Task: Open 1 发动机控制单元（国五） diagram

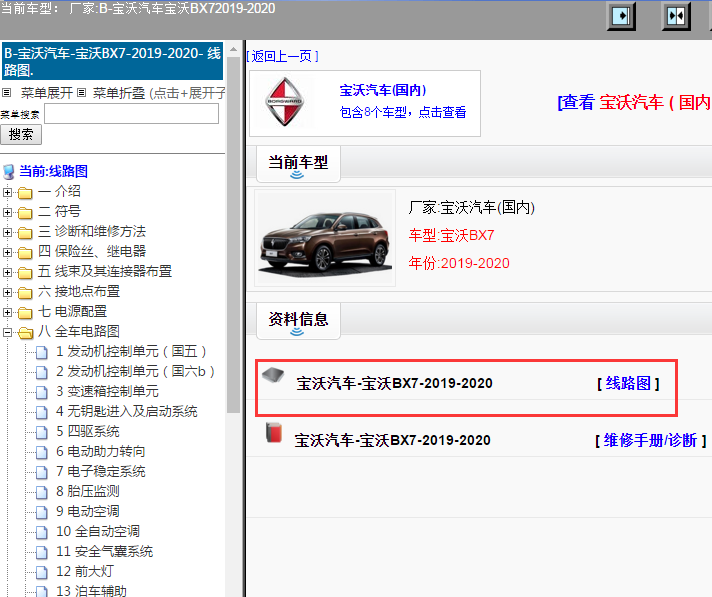Action: tap(131, 351)
